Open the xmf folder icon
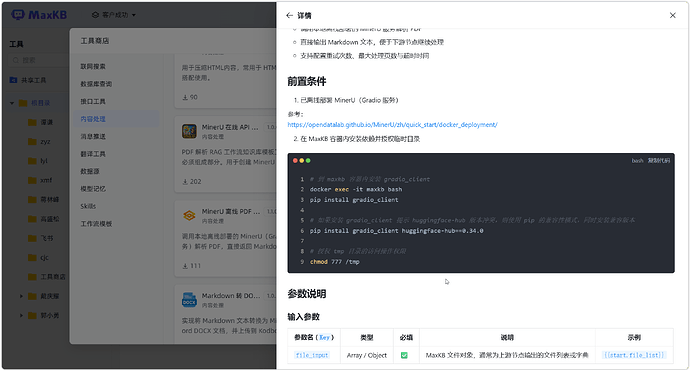690x370 pixels. point(32,180)
